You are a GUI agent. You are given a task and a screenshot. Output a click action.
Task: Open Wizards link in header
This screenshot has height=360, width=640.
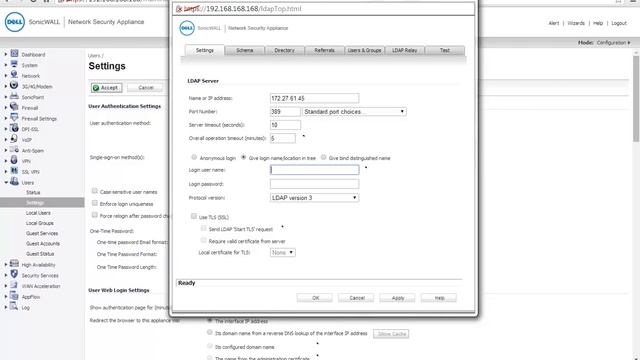[576, 23]
